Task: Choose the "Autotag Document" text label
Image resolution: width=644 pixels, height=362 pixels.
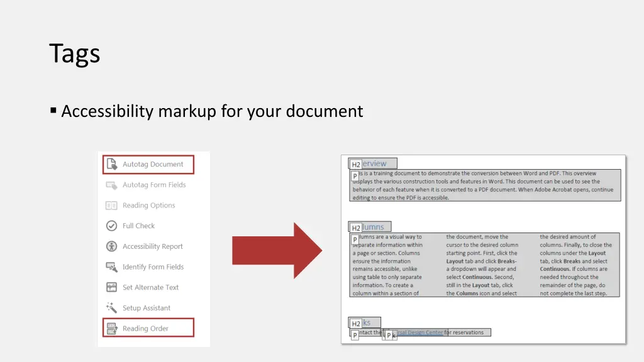Action: [x=153, y=165]
